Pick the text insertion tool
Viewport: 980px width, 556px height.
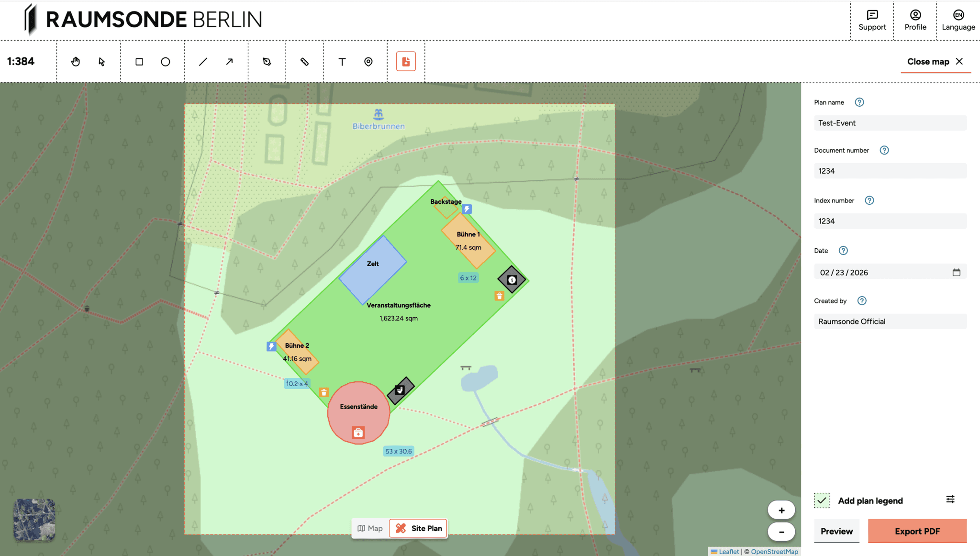point(342,61)
